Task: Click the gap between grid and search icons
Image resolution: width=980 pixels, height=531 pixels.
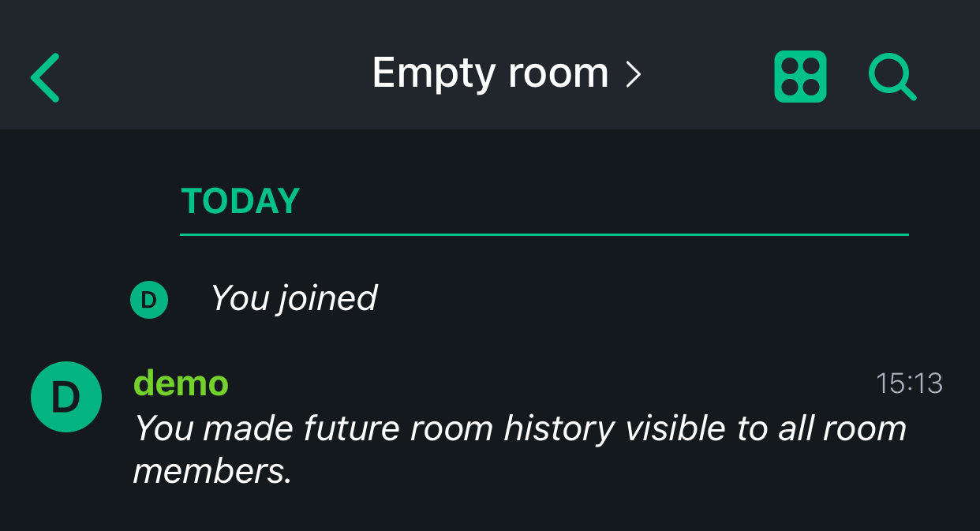Action: [x=847, y=77]
